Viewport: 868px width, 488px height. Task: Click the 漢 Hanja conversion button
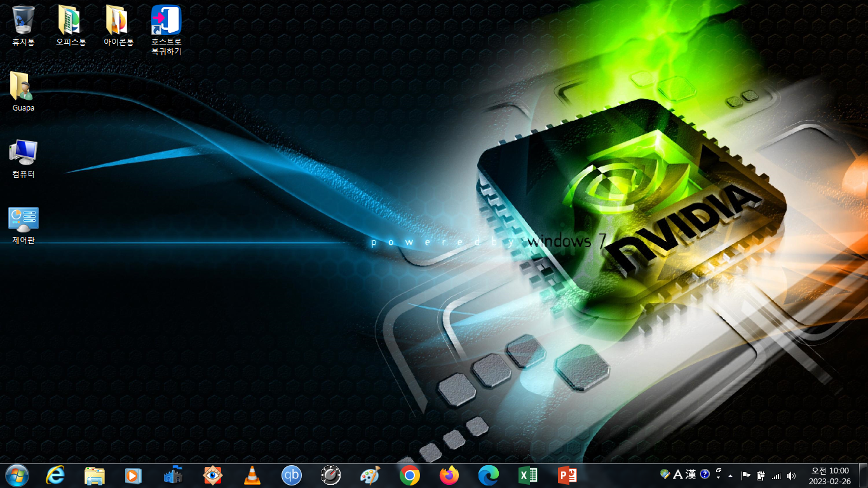coord(691,475)
